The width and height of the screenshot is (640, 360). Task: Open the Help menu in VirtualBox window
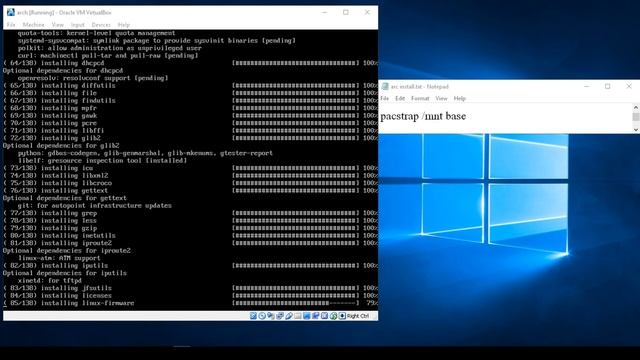124,25
